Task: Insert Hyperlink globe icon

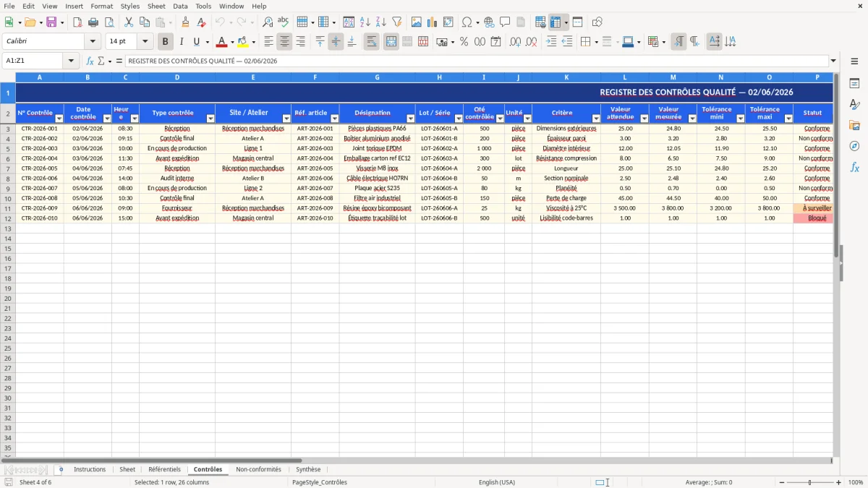Action: coord(489,22)
